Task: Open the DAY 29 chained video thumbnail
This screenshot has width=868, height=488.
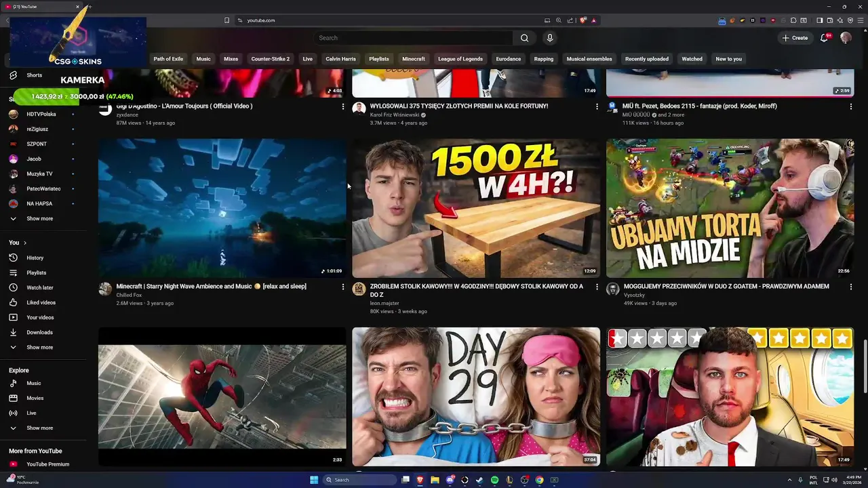Action: point(476,396)
